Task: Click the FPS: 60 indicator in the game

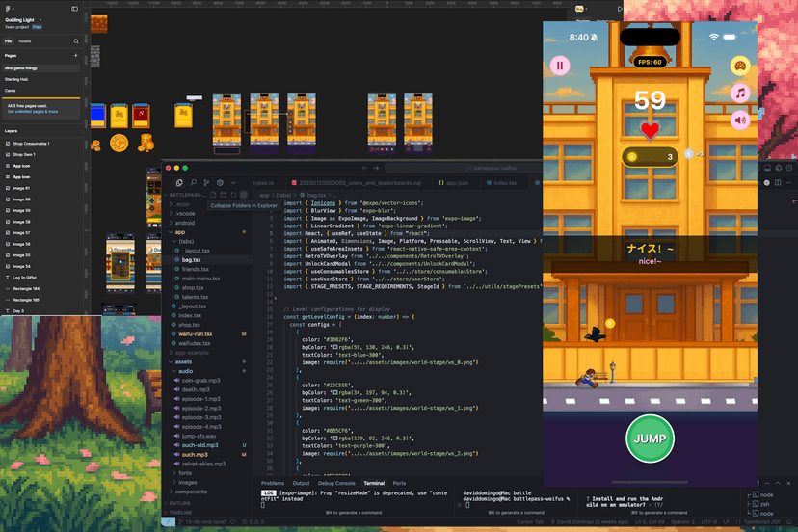Action: coord(650,62)
